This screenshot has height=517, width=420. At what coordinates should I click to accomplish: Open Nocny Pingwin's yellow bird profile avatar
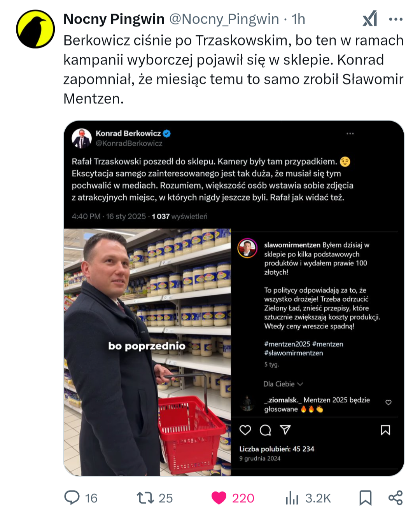[35, 29]
